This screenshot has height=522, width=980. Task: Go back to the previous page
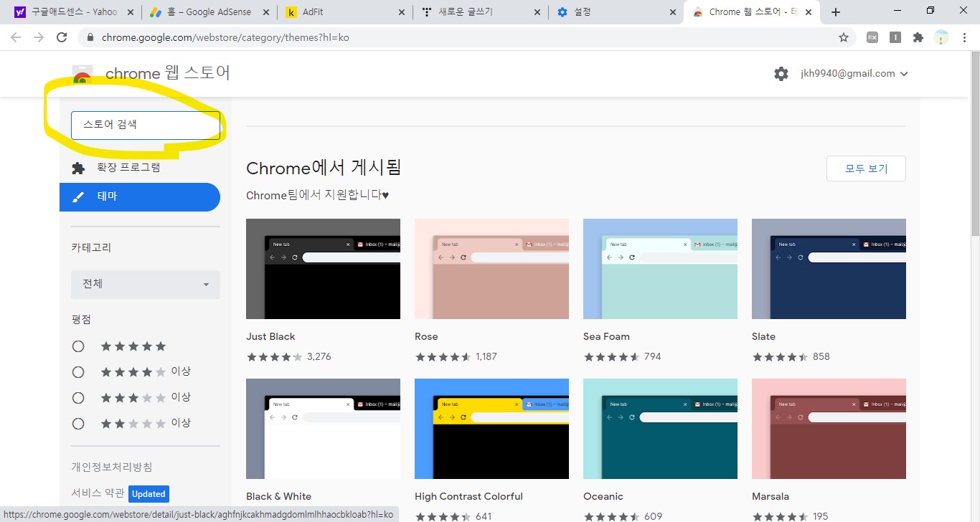point(16,37)
